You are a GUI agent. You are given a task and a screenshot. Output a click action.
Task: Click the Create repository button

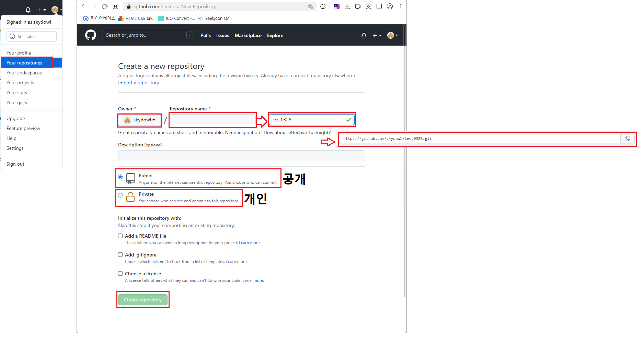pos(143,300)
